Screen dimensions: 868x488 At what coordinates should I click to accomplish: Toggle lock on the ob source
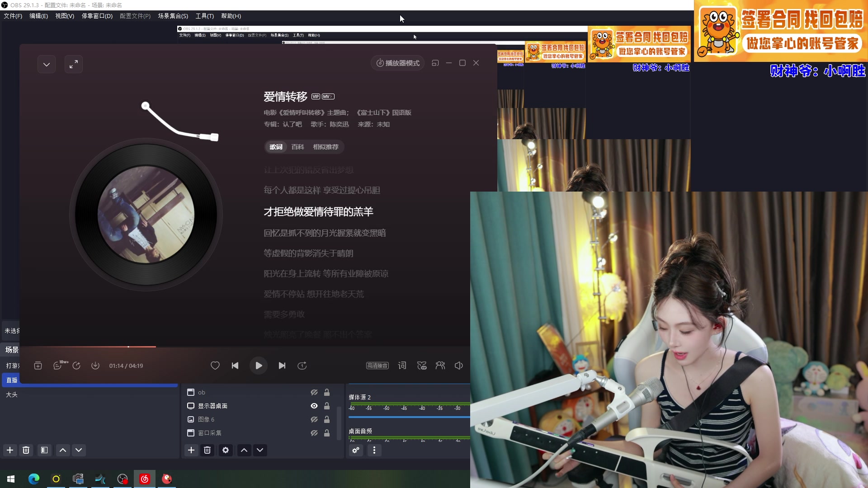[327, 392]
